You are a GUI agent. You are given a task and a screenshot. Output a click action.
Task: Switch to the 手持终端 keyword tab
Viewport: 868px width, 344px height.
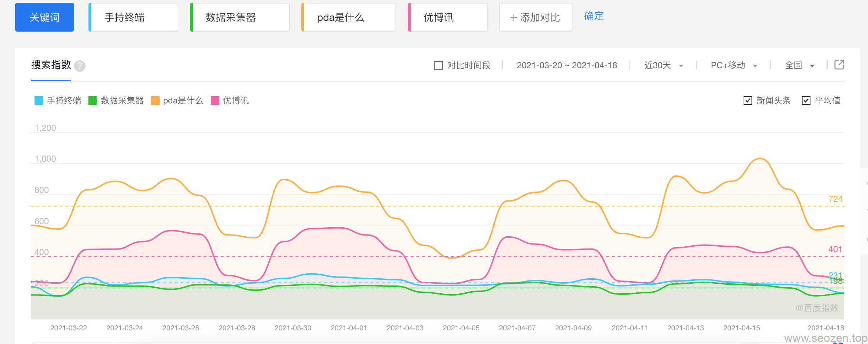[133, 17]
